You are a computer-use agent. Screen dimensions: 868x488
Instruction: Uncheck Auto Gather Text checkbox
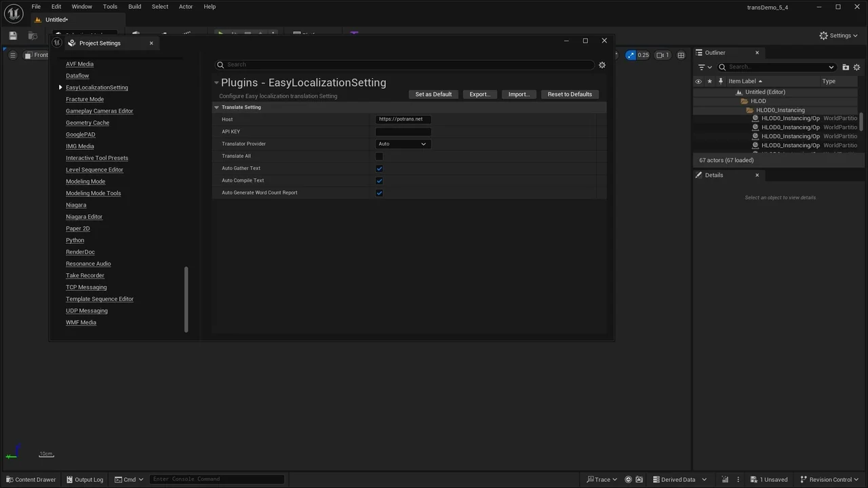coord(379,169)
